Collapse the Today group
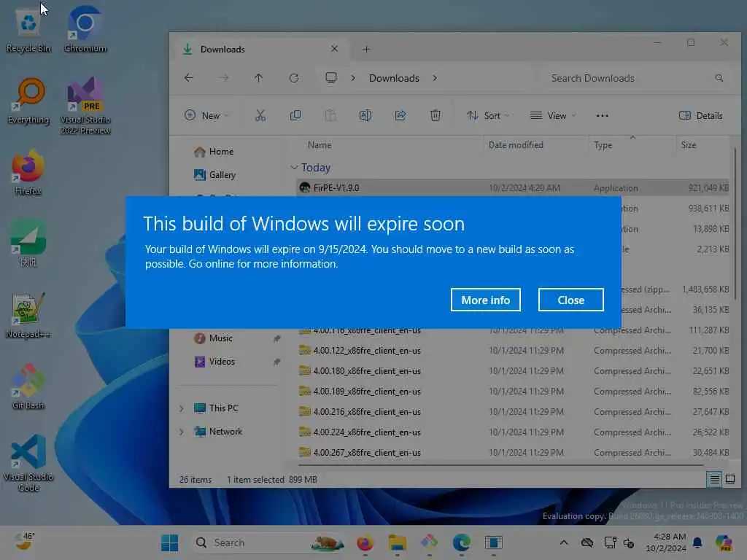Image resolution: width=747 pixels, height=560 pixels. (x=294, y=168)
